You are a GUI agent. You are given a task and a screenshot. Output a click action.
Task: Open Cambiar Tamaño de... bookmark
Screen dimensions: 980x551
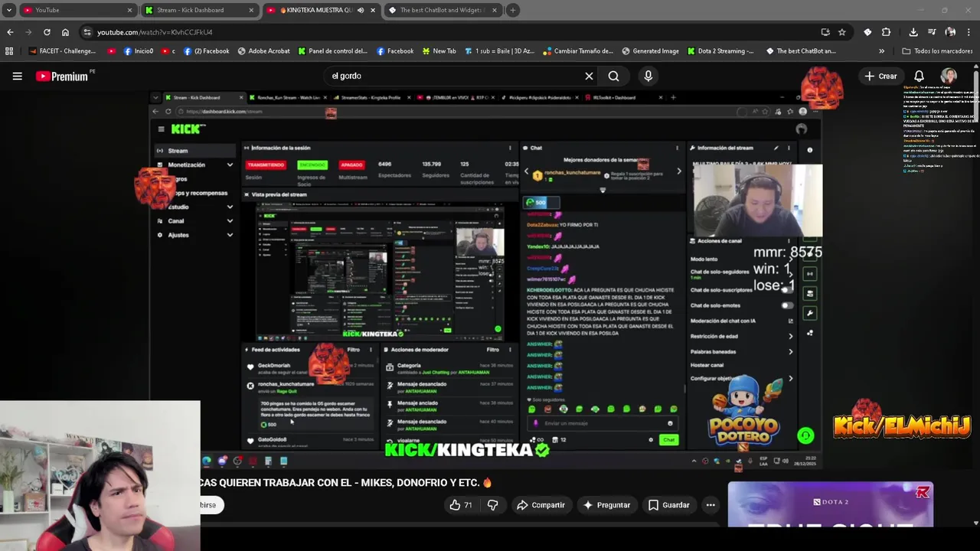(577, 51)
